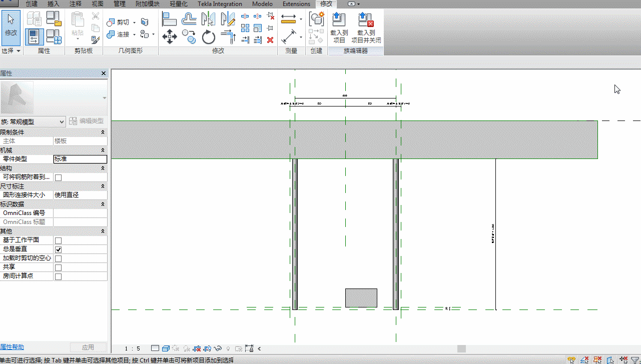Click the selection filter funnel icon

point(635,360)
